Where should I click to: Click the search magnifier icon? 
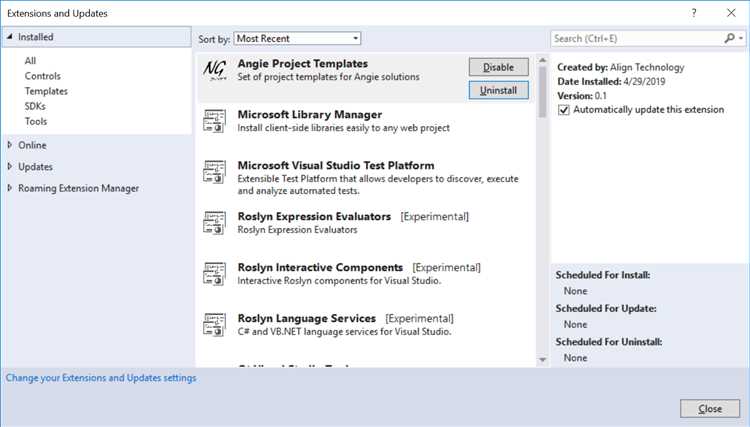click(729, 38)
